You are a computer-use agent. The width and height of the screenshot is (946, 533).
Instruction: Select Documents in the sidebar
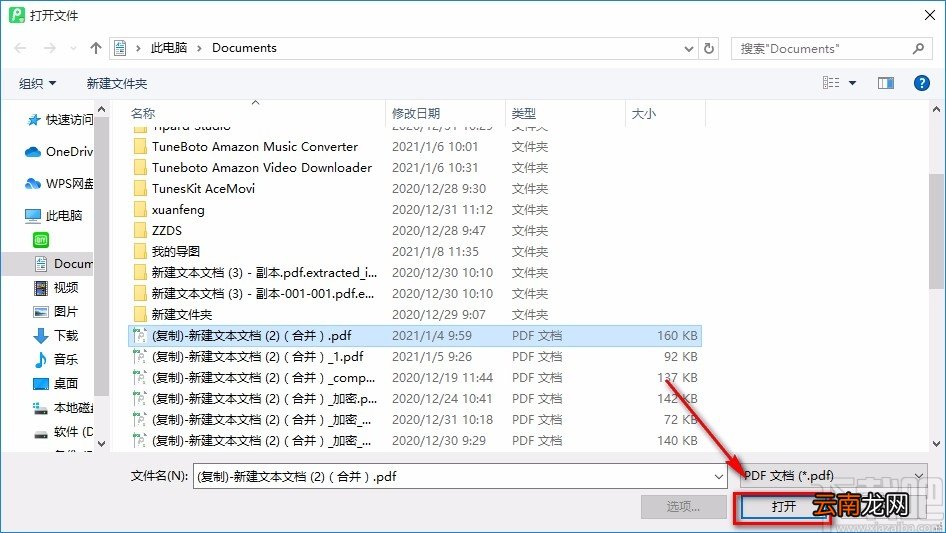(63, 264)
